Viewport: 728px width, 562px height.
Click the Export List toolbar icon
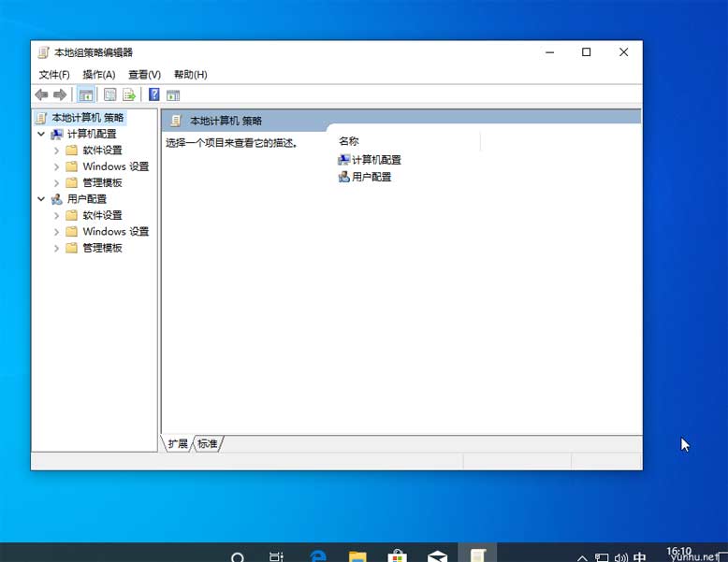pyautogui.click(x=129, y=95)
